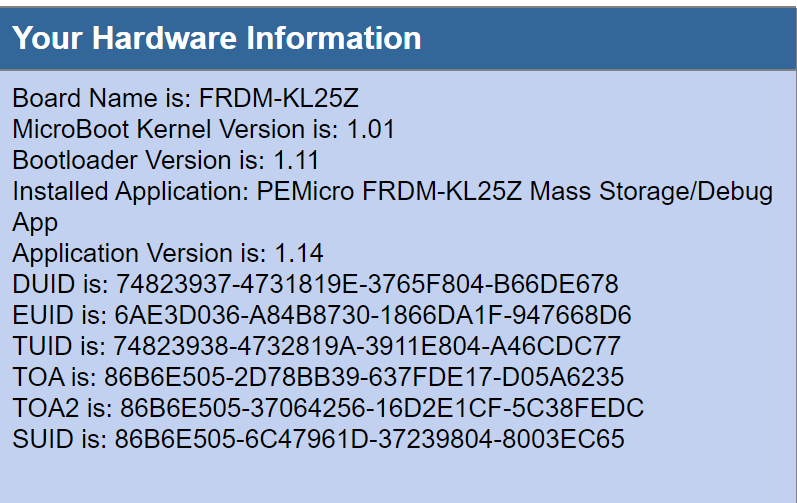Select the kernel version number 1.01
Viewport: 797px width, 503px height.
(371, 130)
